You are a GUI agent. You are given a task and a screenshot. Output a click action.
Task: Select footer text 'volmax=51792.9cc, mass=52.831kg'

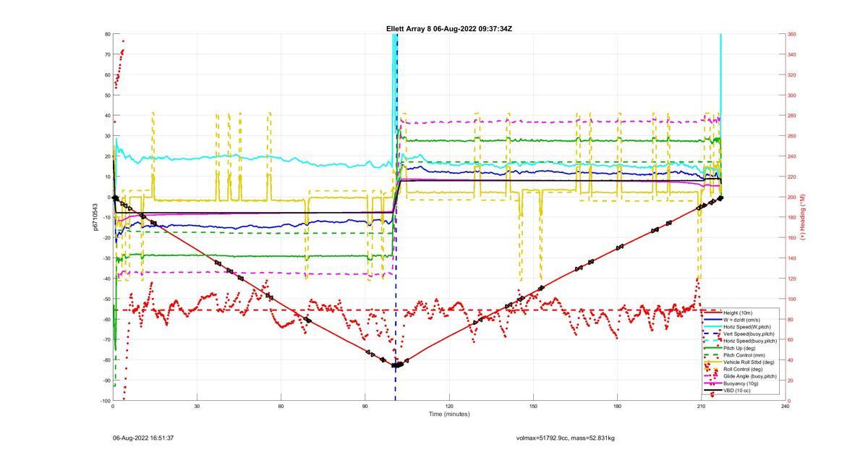tap(566, 438)
